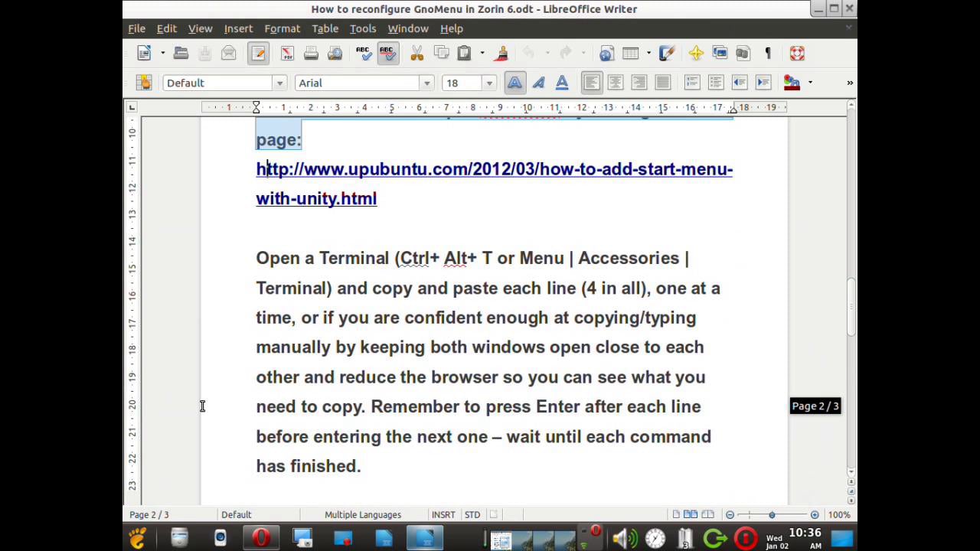The height and width of the screenshot is (551, 980).
Task: Click Multiple Languages in status bar
Action: pos(363,514)
